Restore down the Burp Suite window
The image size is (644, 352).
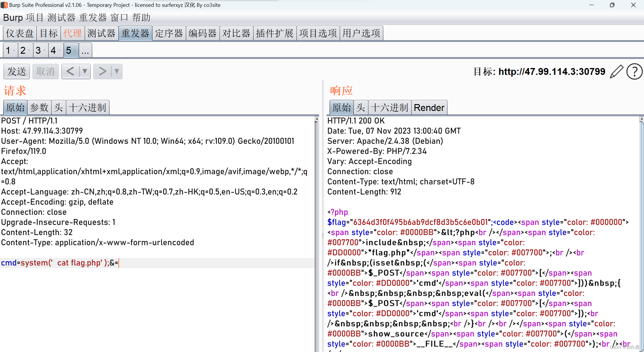click(x=612, y=5)
